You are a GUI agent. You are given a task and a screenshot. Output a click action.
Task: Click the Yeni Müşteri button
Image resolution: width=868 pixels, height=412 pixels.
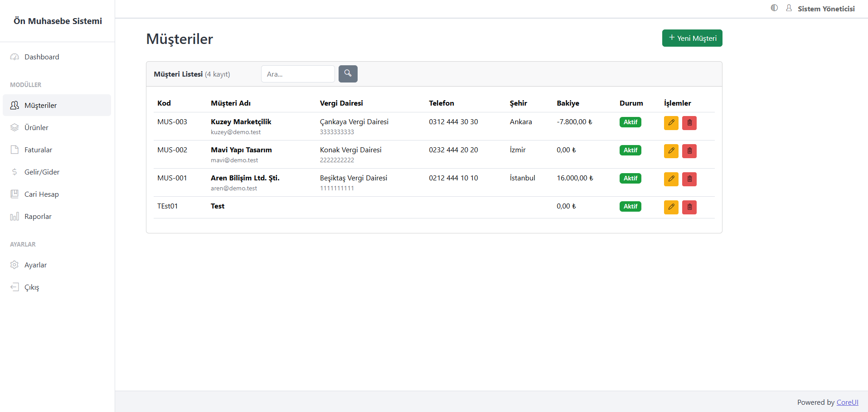[x=692, y=38]
